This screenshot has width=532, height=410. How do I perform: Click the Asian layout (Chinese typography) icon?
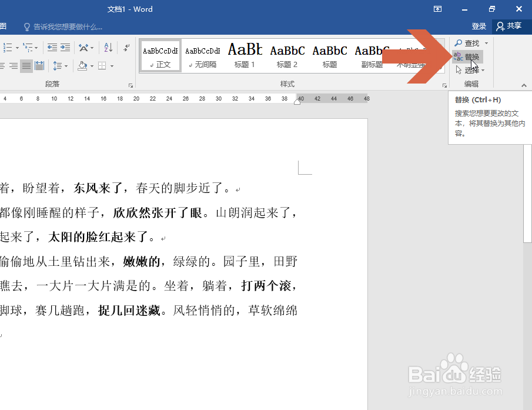point(83,48)
